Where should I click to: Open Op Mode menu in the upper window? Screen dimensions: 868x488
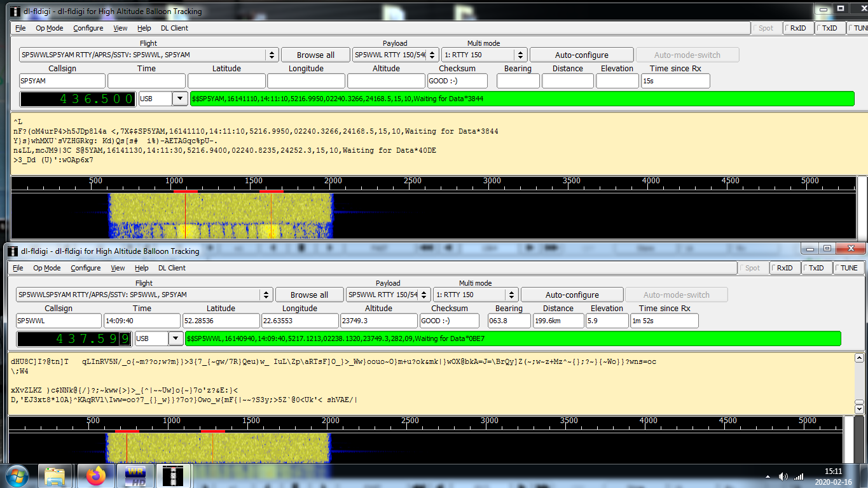click(x=49, y=28)
